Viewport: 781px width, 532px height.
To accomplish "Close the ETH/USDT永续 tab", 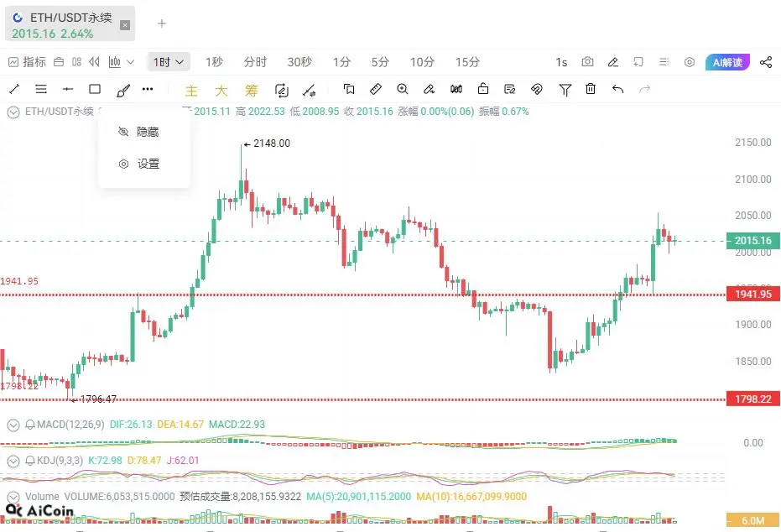I will [x=125, y=25].
